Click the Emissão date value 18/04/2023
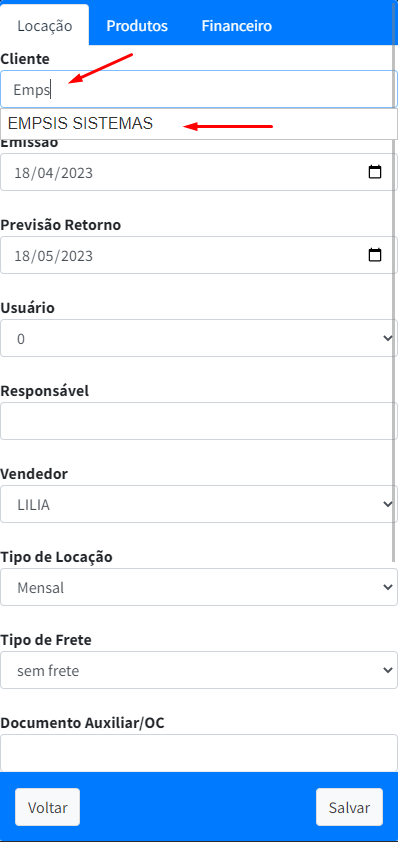Image resolution: width=398 pixels, height=842 pixels. (x=54, y=173)
